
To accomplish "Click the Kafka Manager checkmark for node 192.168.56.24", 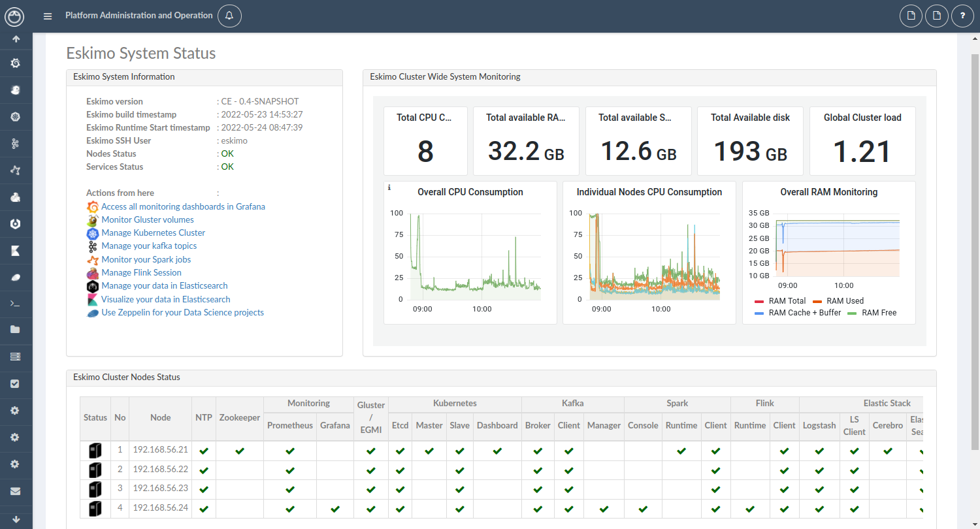I will tap(604, 509).
